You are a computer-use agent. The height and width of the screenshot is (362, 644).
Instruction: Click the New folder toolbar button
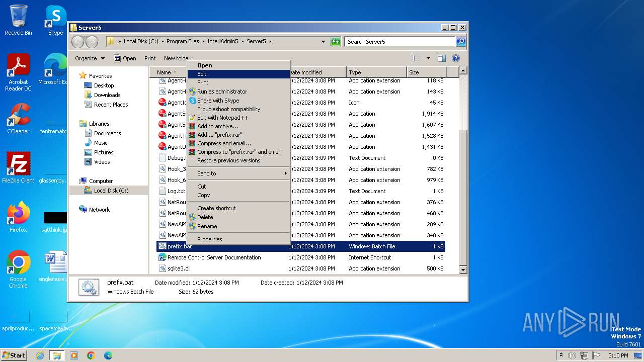click(177, 58)
